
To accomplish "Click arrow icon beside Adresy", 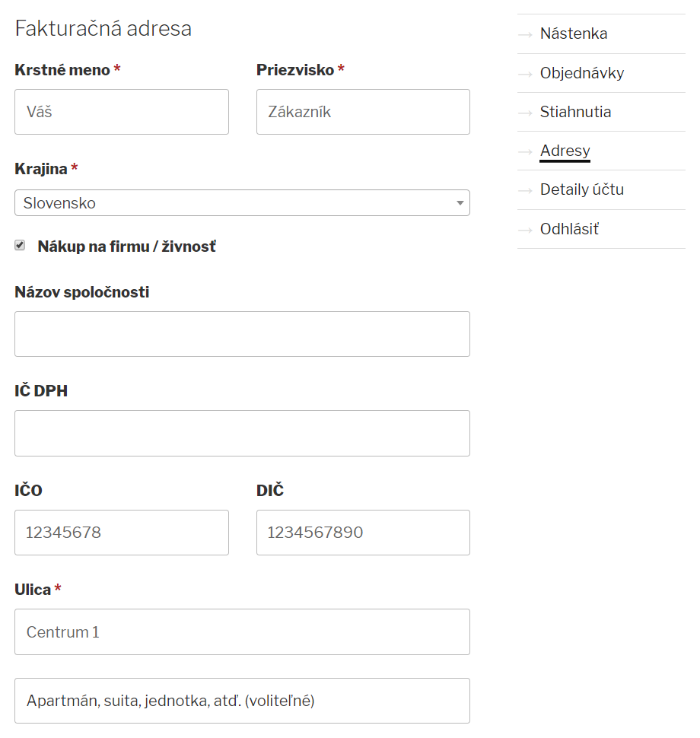I will [525, 151].
